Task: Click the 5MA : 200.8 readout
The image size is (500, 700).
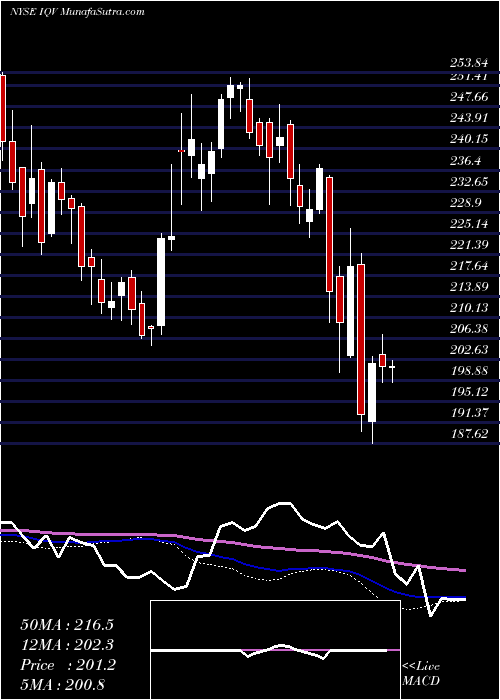Action: tap(62, 685)
